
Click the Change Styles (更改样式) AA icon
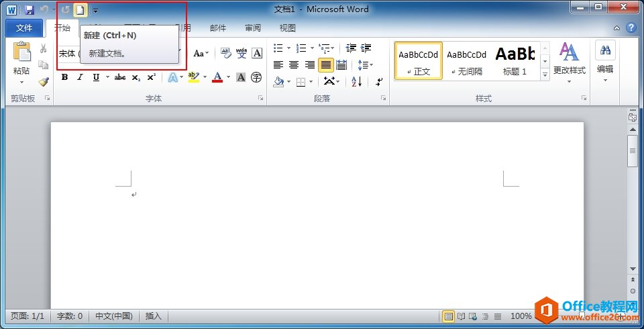[570, 52]
